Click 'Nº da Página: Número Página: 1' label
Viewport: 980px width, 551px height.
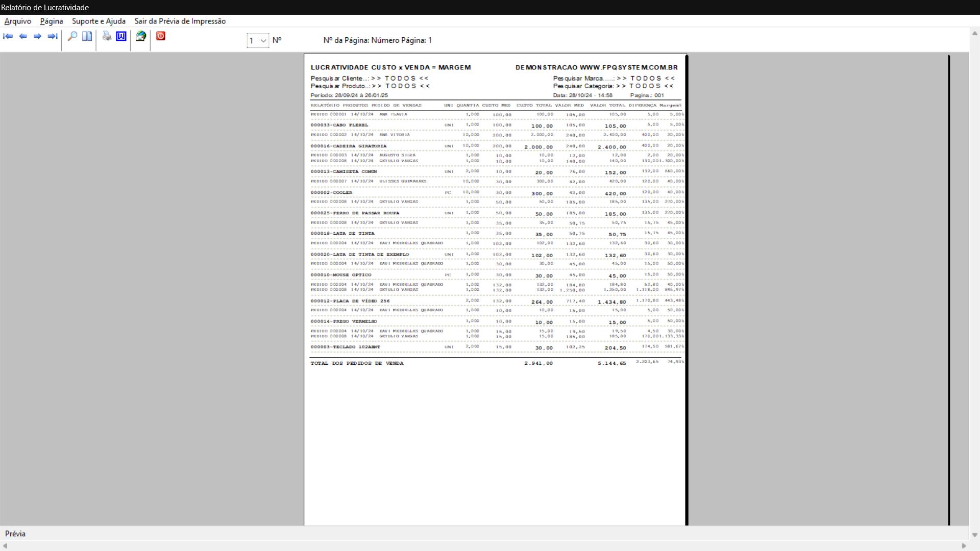point(377,40)
